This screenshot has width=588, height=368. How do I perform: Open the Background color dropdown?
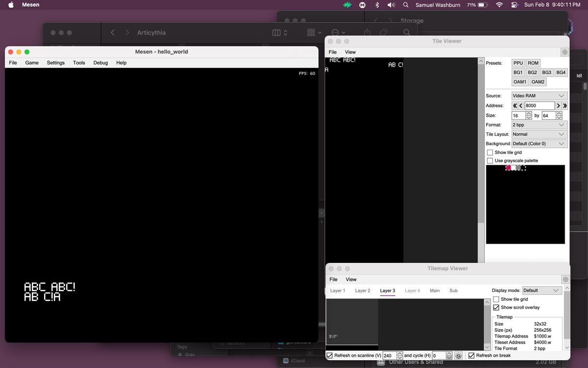(x=539, y=144)
